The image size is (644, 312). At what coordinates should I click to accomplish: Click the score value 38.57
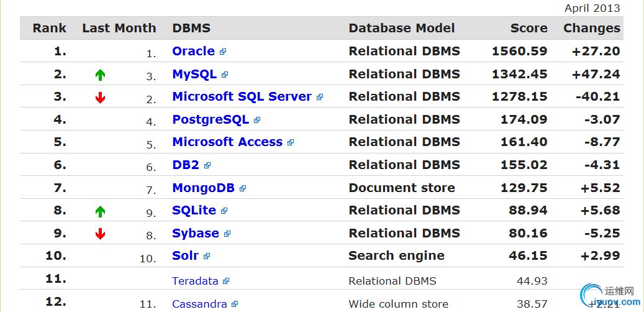(x=532, y=304)
